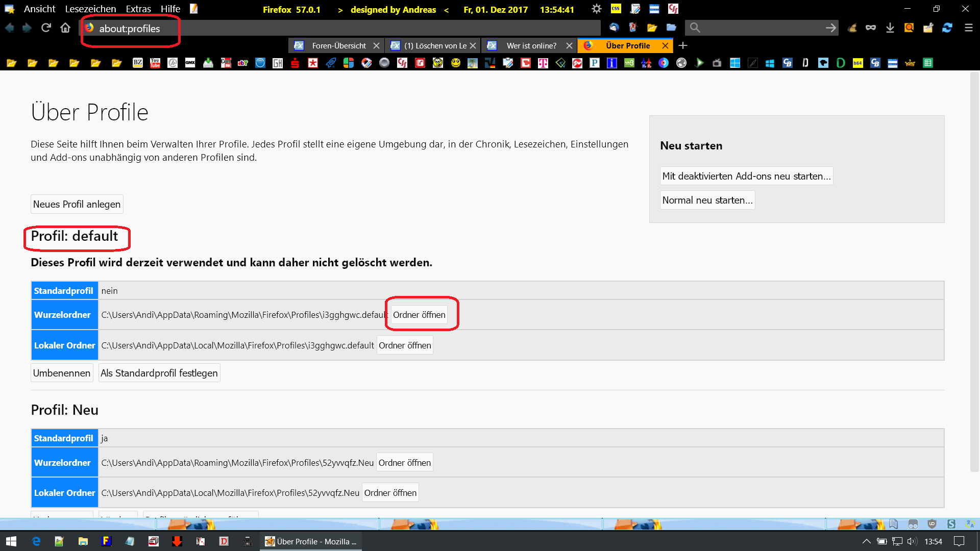Restart with add-ons disabled

coord(746,176)
